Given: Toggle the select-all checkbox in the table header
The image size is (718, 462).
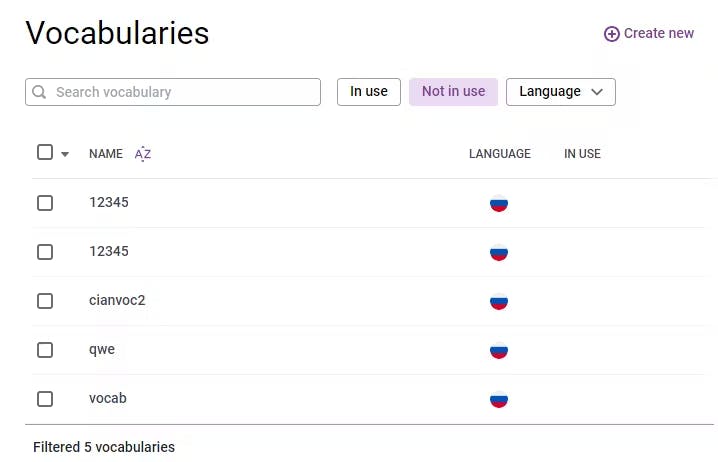Looking at the screenshot, I should (x=45, y=152).
